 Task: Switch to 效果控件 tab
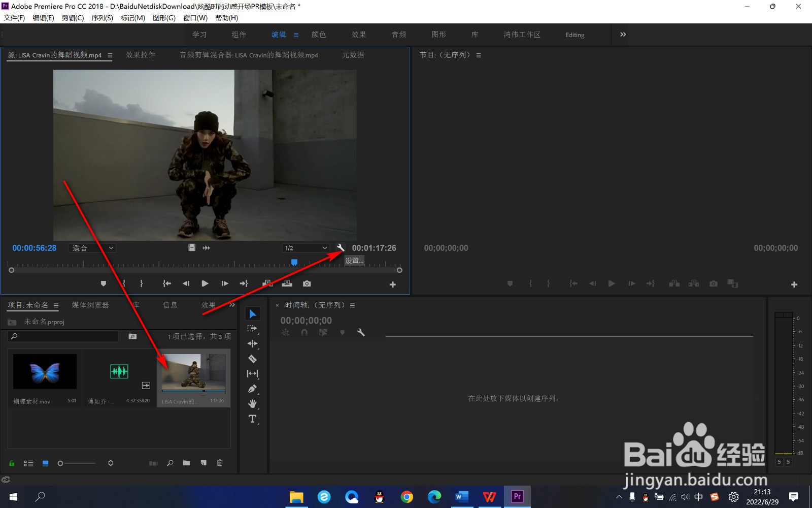(141, 55)
